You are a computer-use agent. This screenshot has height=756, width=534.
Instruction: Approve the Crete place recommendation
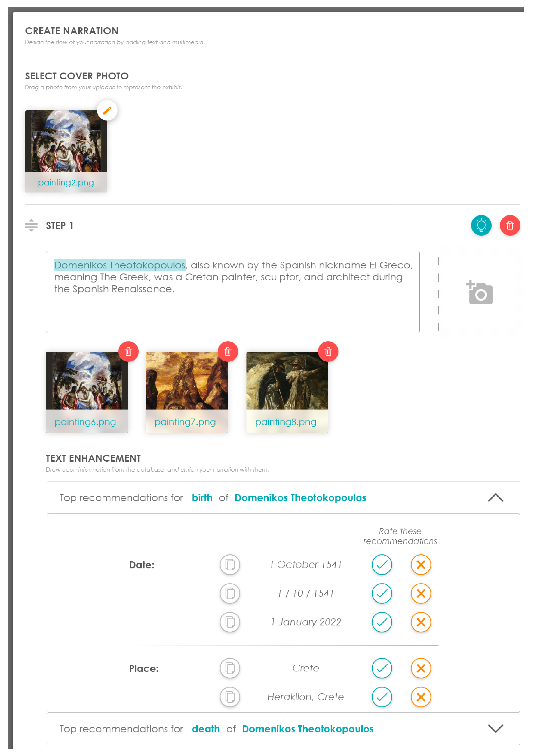pos(382,668)
